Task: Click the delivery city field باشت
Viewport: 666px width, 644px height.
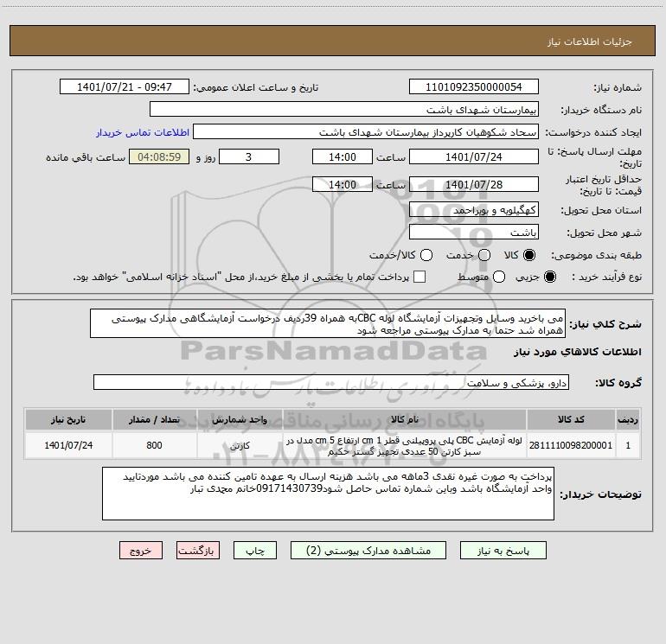Action: tap(474, 233)
